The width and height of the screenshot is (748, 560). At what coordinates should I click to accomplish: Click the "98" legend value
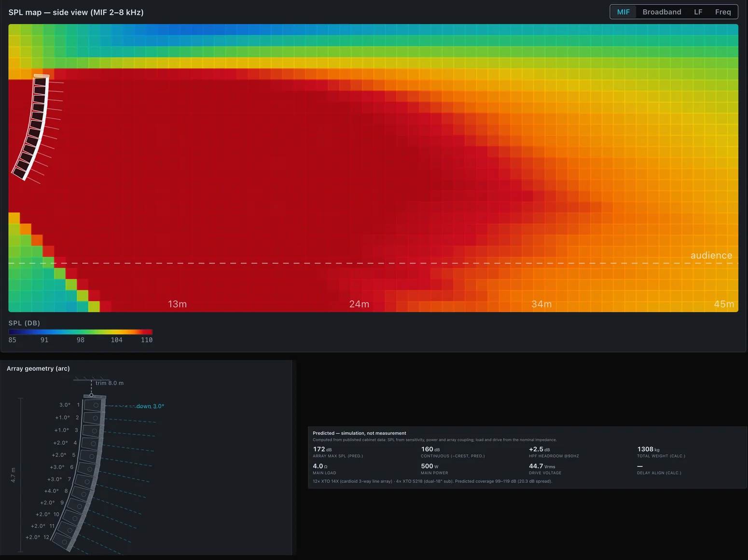tap(81, 340)
